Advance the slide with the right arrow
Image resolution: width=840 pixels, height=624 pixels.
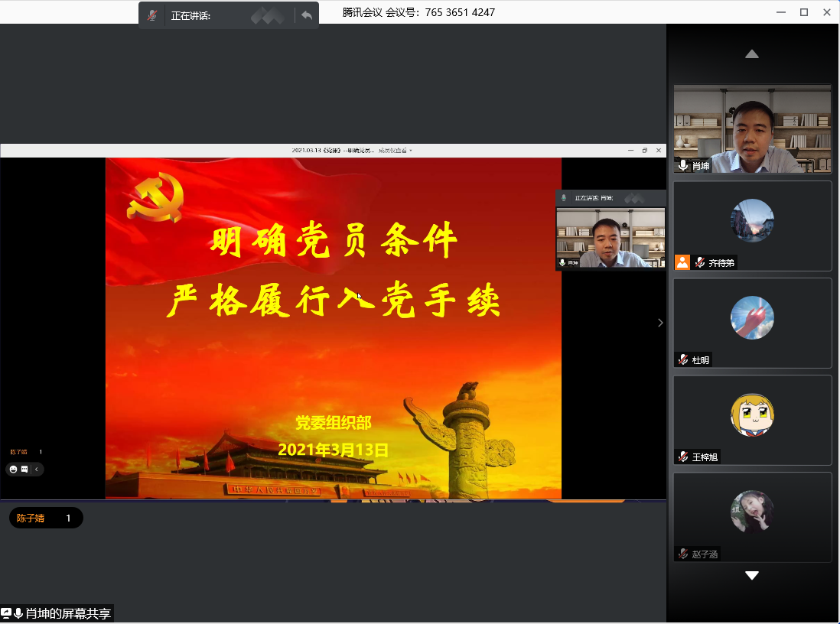click(x=659, y=323)
